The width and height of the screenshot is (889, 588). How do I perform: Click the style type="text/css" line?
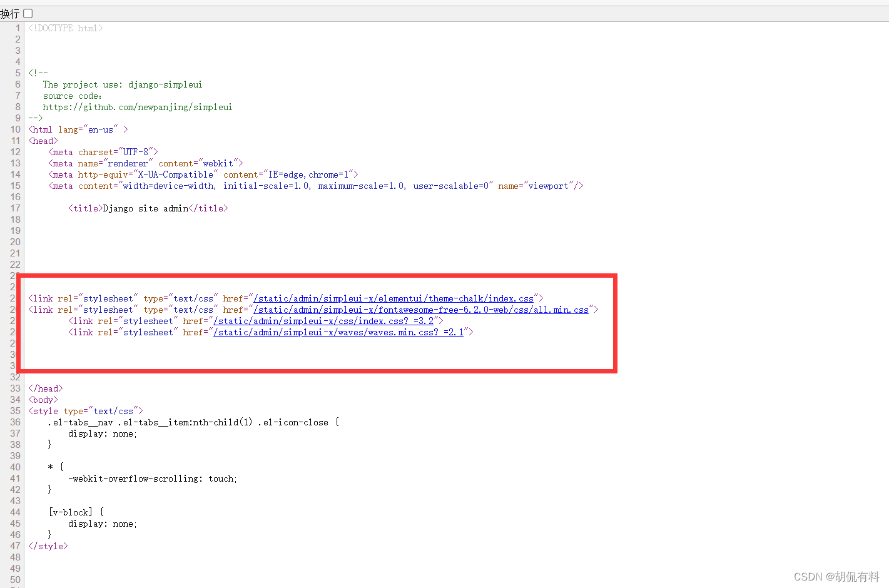[86, 411]
